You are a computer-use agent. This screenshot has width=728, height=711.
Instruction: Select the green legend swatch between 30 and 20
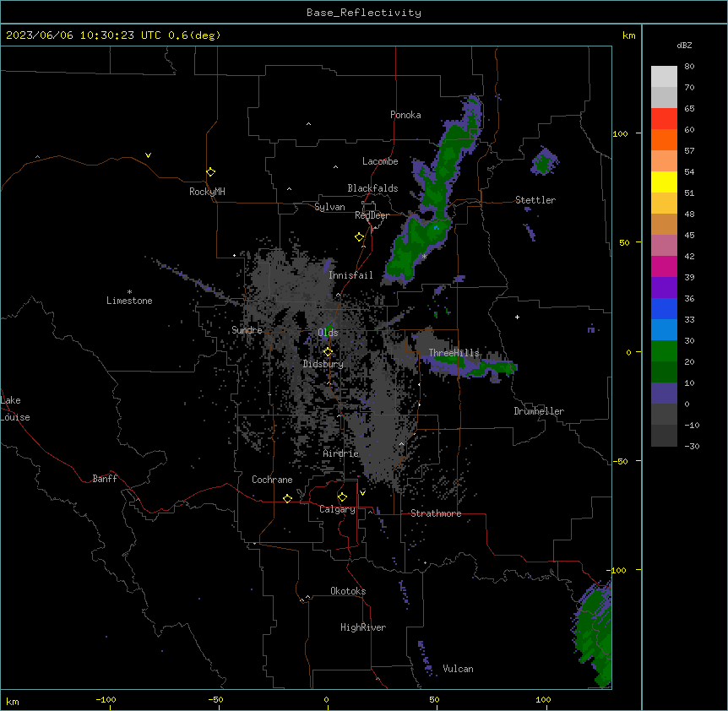coord(664,351)
